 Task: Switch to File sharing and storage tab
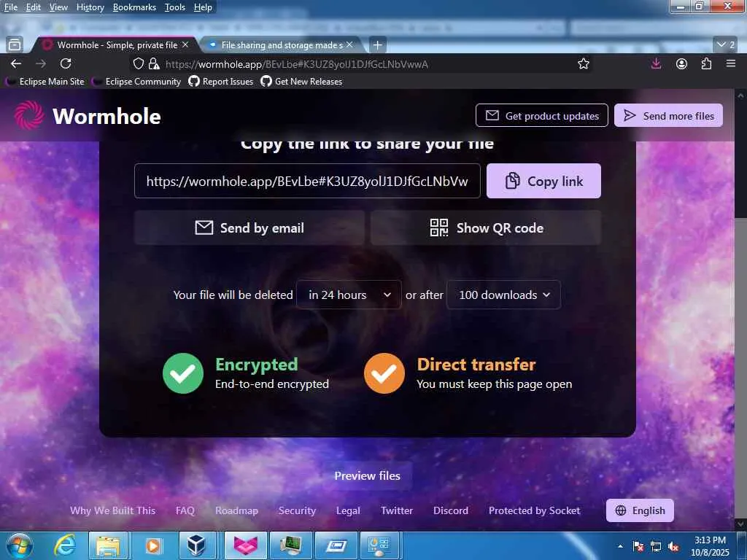282,44
